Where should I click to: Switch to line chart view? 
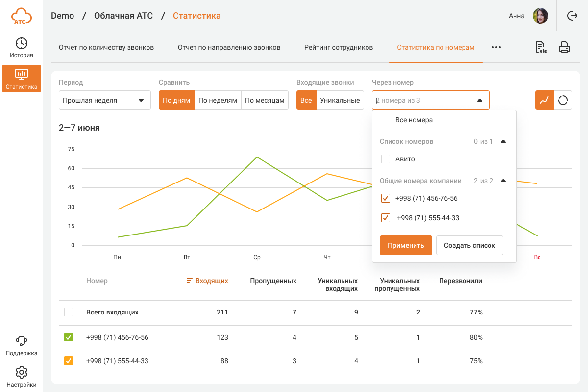point(544,100)
